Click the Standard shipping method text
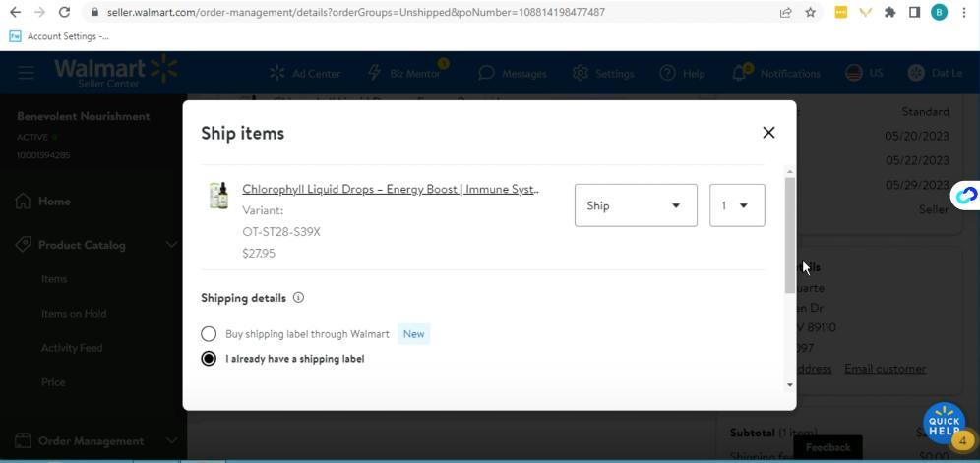Image resolution: width=980 pixels, height=463 pixels. [x=925, y=112]
